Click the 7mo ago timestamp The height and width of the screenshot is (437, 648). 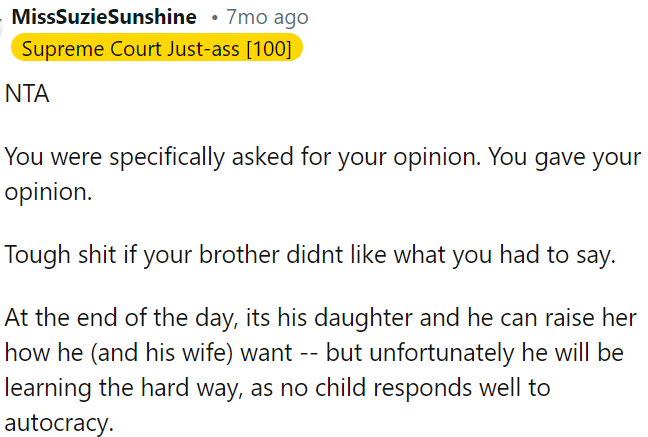click(x=267, y=17)
